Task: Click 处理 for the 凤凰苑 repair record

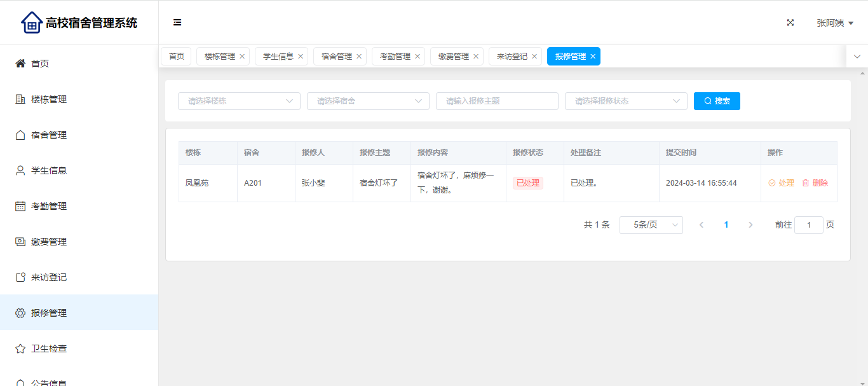Action: pos(782,183)
